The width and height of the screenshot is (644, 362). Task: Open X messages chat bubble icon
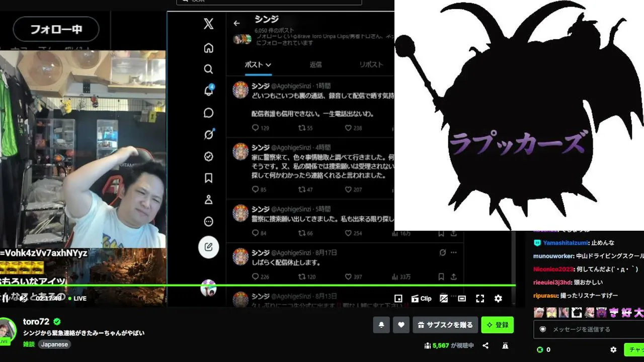coord(208,113)
